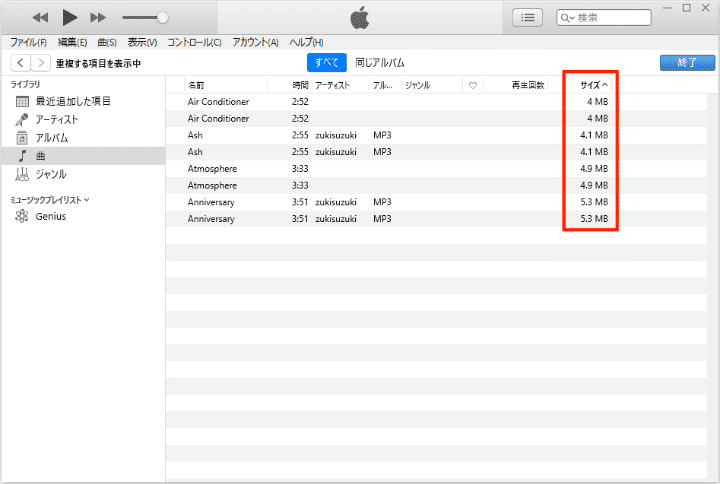
Task: Select the first Air Conditioner row
Action: coord(436,101)
